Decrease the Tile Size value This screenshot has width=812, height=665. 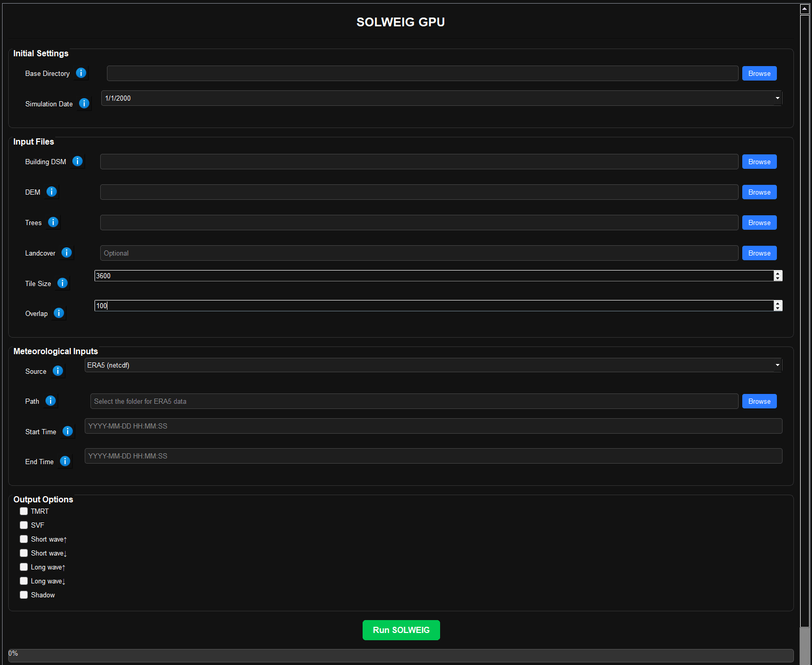click(778, 278)
